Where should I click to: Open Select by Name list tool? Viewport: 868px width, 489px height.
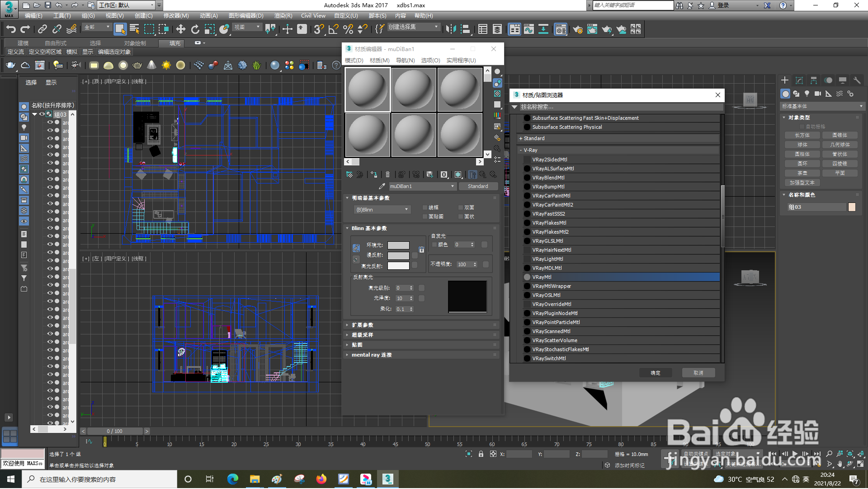pos(134,29)
